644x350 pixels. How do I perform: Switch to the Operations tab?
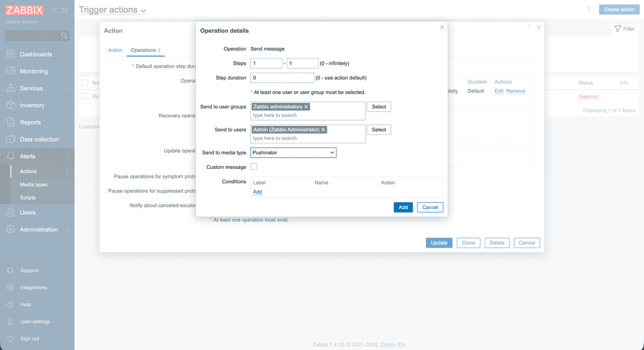tap(146, 50)
